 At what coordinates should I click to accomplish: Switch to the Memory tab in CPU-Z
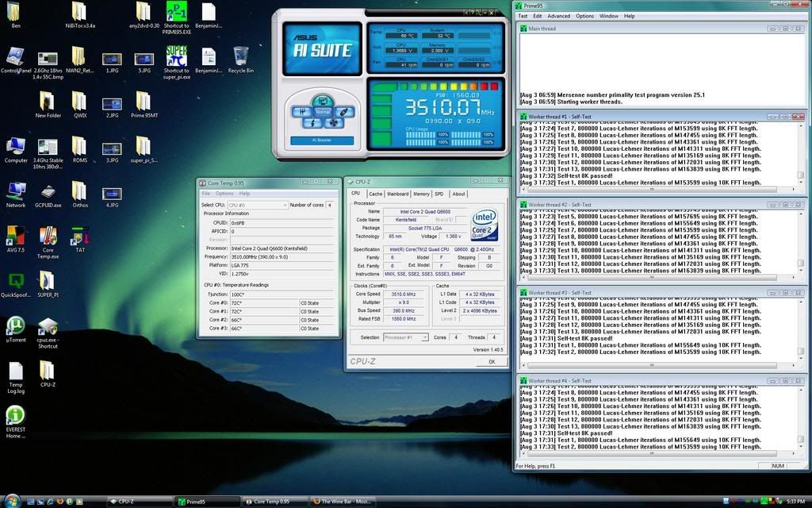point(421,194)
